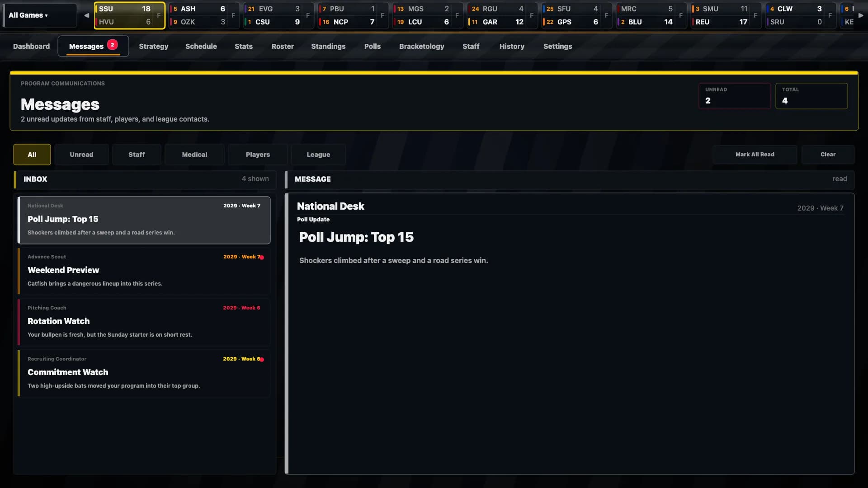Go to the Dashboard tab
This screenshot has width=868, height=488.
tap(31, 46)
